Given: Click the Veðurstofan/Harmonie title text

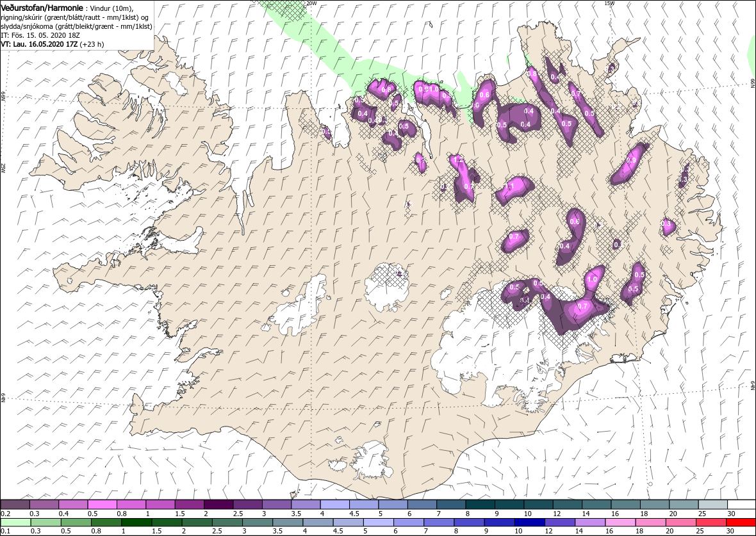Looking at the screenshot, I should point(40,7).
